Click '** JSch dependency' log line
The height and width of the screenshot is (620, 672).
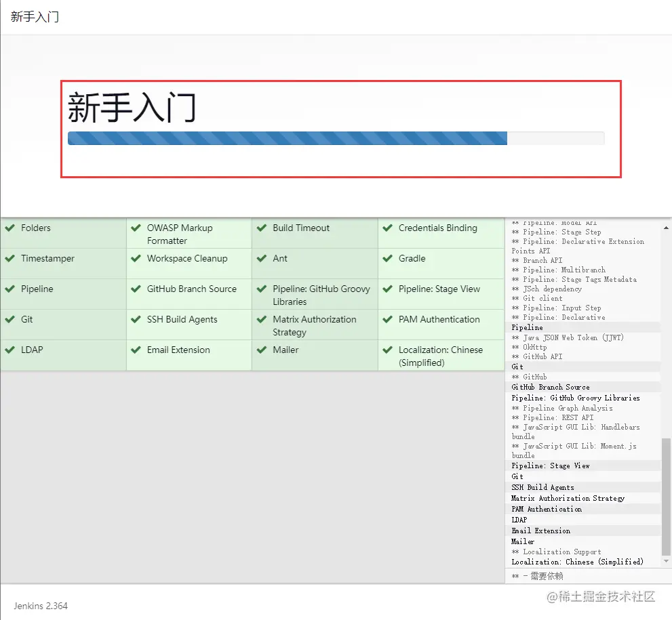pos(547,289)
